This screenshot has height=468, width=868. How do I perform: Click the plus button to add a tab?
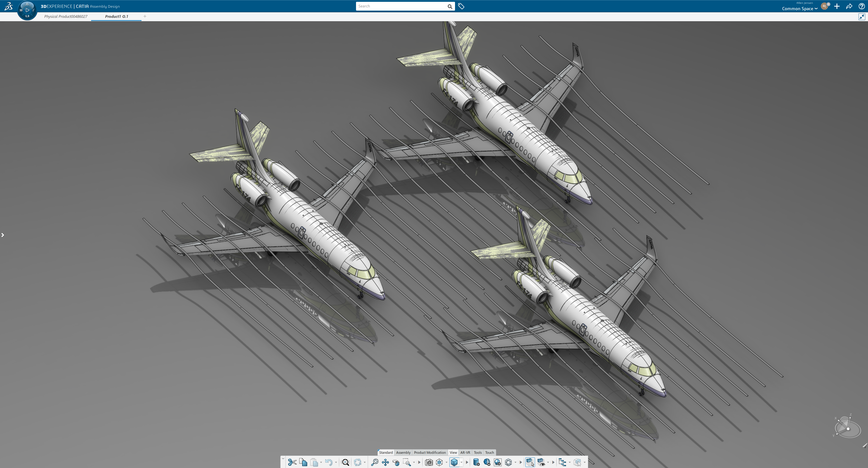click(x=145, y=16)
